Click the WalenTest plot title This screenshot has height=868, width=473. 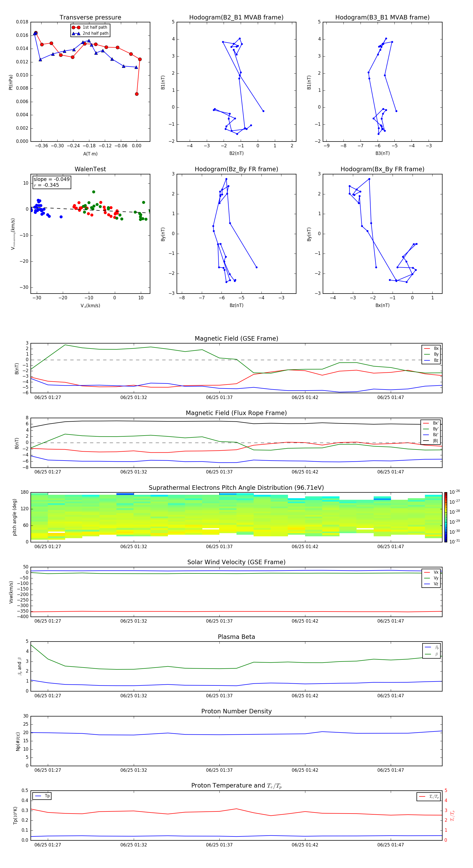click(90, 169)
